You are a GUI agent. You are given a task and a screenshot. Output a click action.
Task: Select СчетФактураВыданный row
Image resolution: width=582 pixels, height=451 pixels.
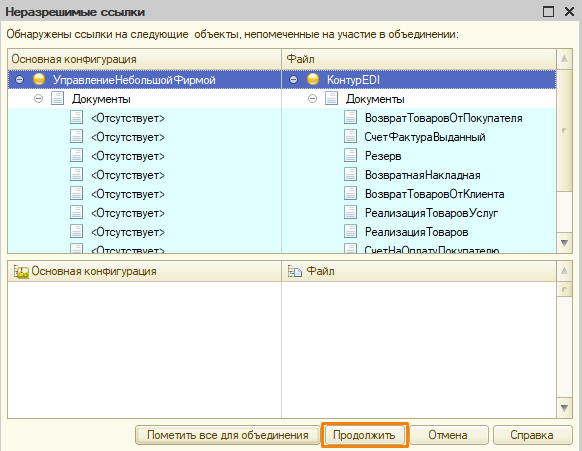(419, 137)
